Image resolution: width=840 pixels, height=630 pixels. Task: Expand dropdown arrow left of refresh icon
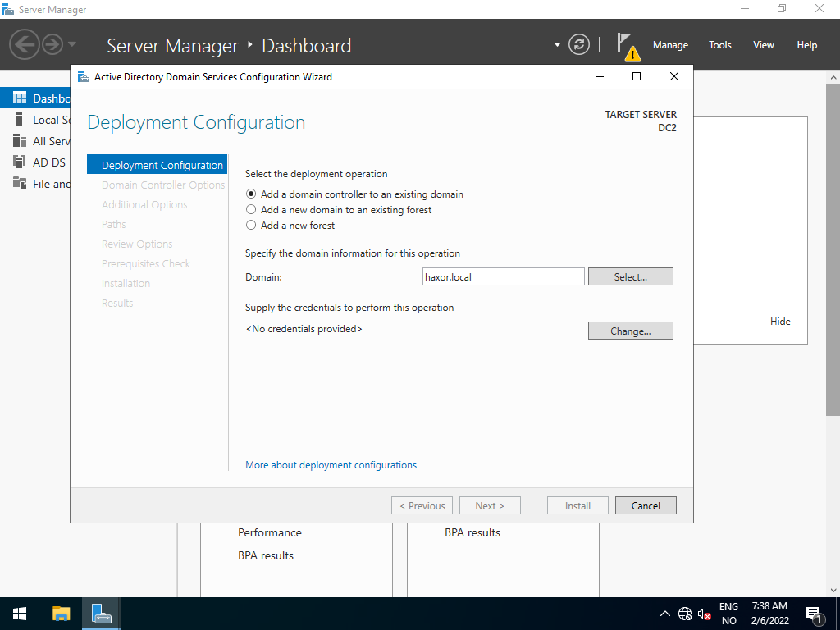pos(557,45)
